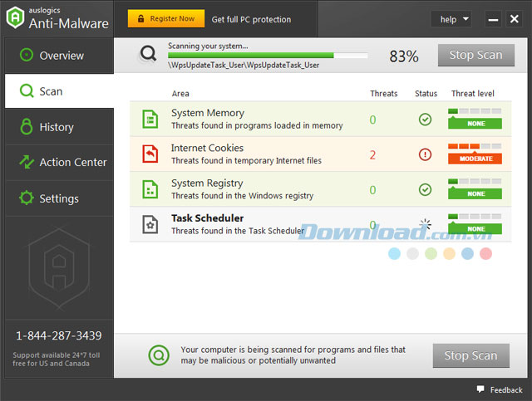The image size is (532, 401).
Task: Click the Task Scheduler loading spinner icon
Action: [x=425, y=224]
